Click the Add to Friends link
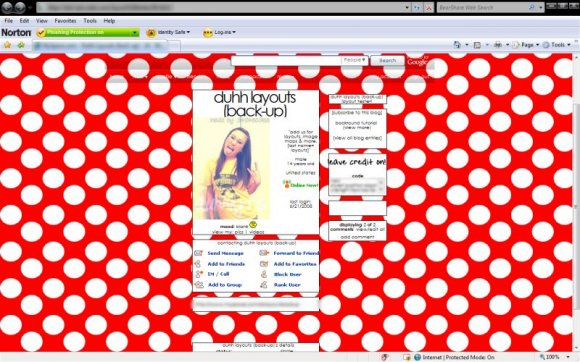The height and width of the screenshot is (362, 580). pyautogui.click(x=226, y=264)
